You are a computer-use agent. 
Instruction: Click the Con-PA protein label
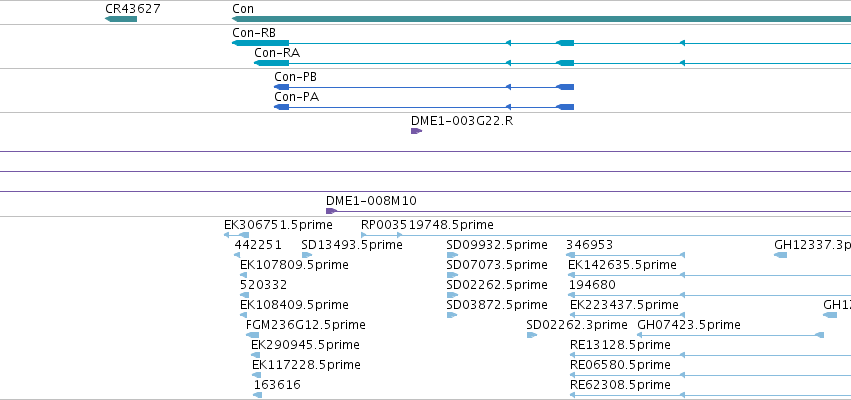[296, 97]
